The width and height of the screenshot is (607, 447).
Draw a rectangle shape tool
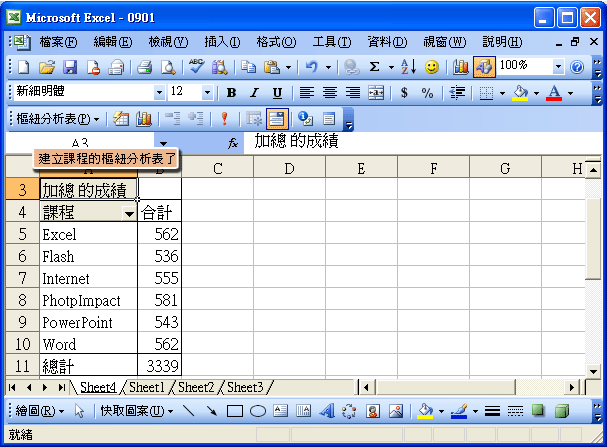click(235, 411)
